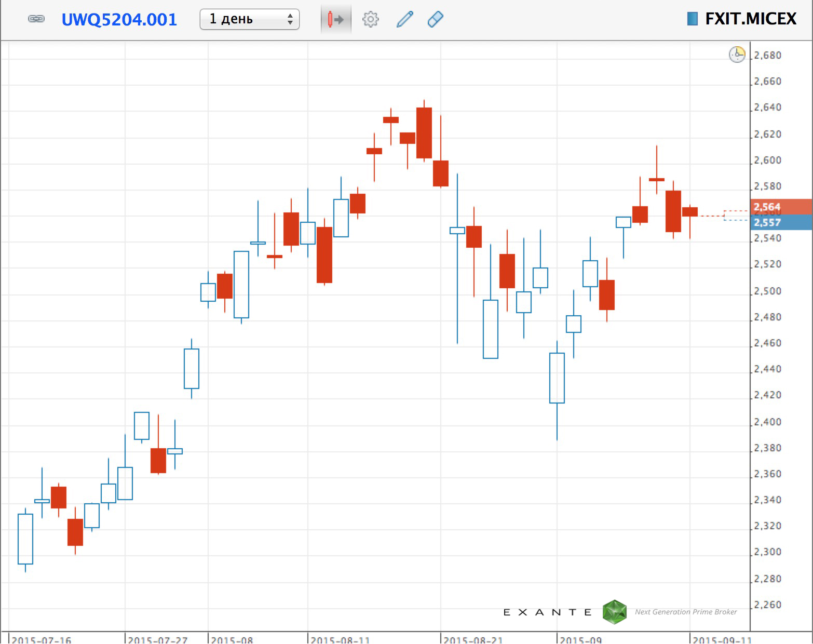Click the chain link icon
The height and width of the screenshot is (644, 813).
[x=36, y=19]
